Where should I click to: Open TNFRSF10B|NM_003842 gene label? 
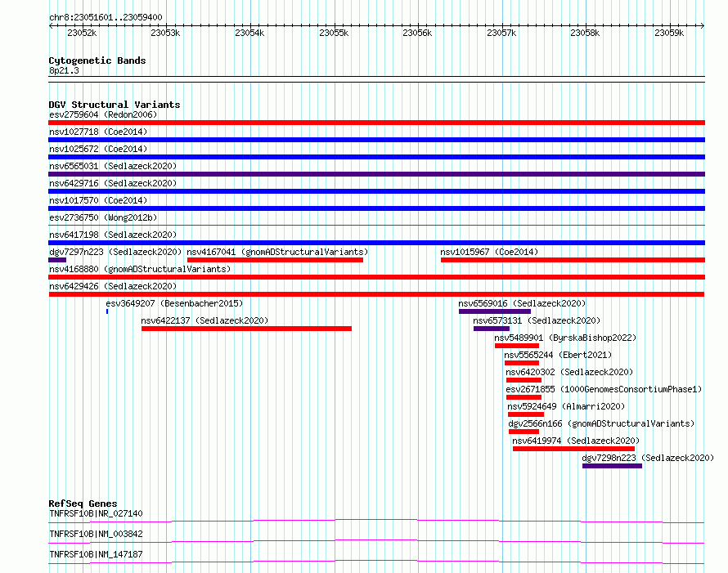[96, 534]
